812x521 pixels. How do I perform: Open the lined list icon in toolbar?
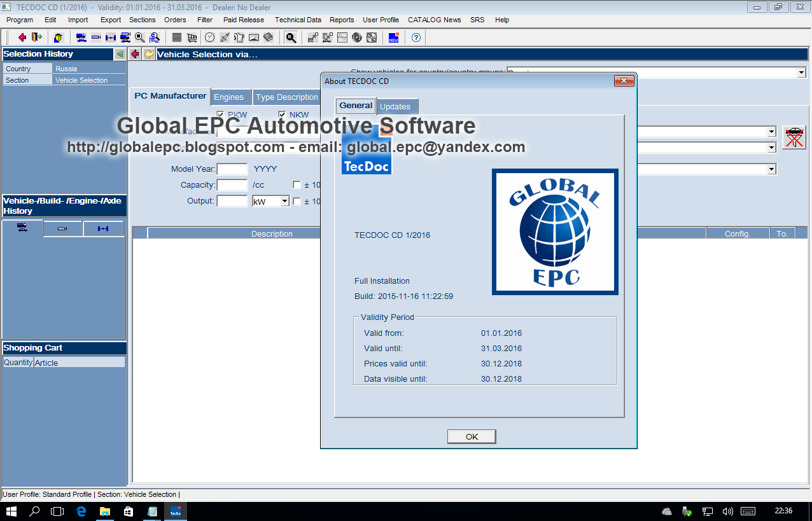click(176, 38)
